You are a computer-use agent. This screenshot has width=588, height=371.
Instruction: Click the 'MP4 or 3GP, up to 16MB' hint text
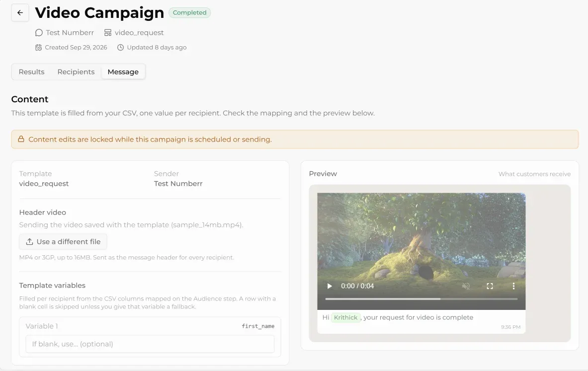coord(126,257)
